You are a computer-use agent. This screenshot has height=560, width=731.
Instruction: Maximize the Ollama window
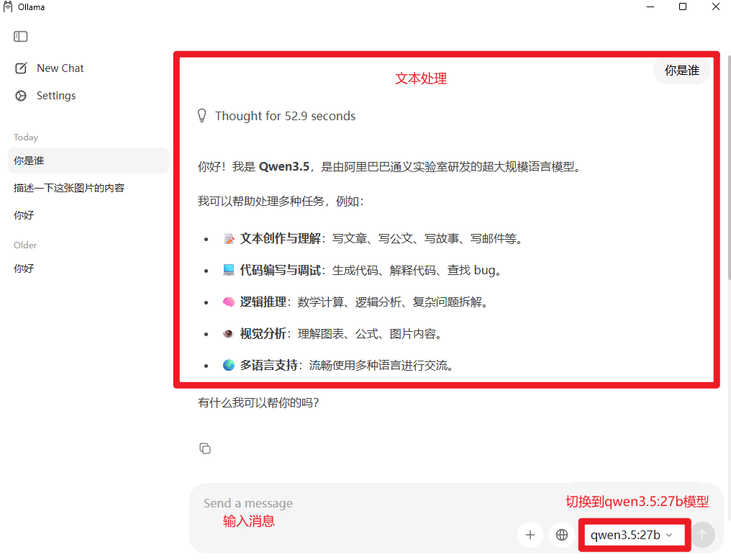tap(683, 7)
